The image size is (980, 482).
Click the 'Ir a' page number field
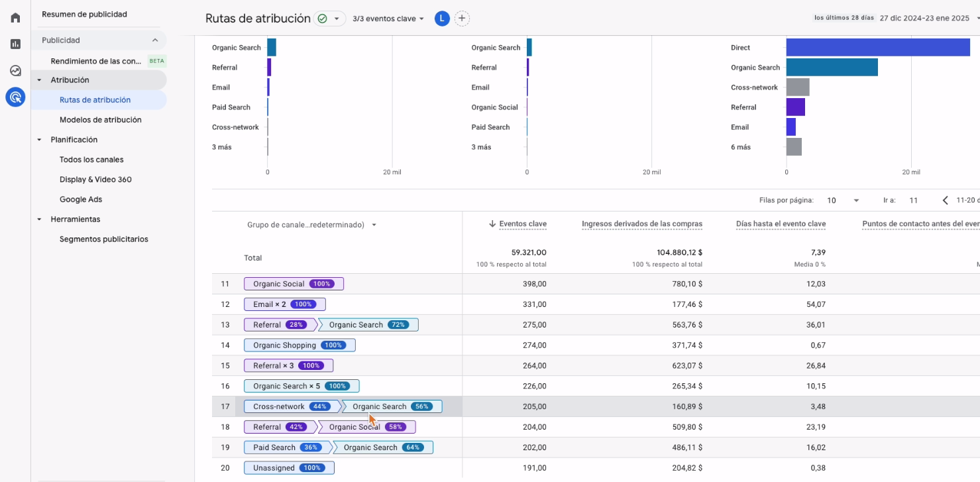(914, 200)
